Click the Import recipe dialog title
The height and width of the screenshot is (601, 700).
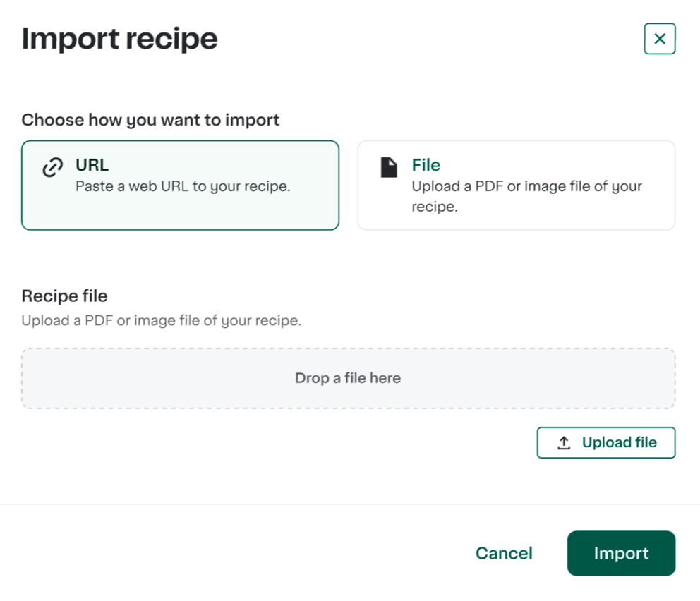pyautogui.click(x=120, y=39)
